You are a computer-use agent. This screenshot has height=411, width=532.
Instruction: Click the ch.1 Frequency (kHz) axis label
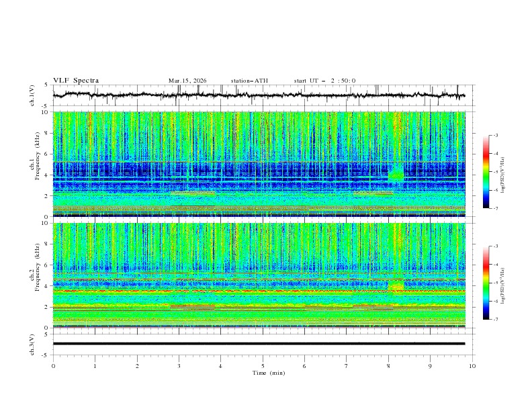coord(34,156)
